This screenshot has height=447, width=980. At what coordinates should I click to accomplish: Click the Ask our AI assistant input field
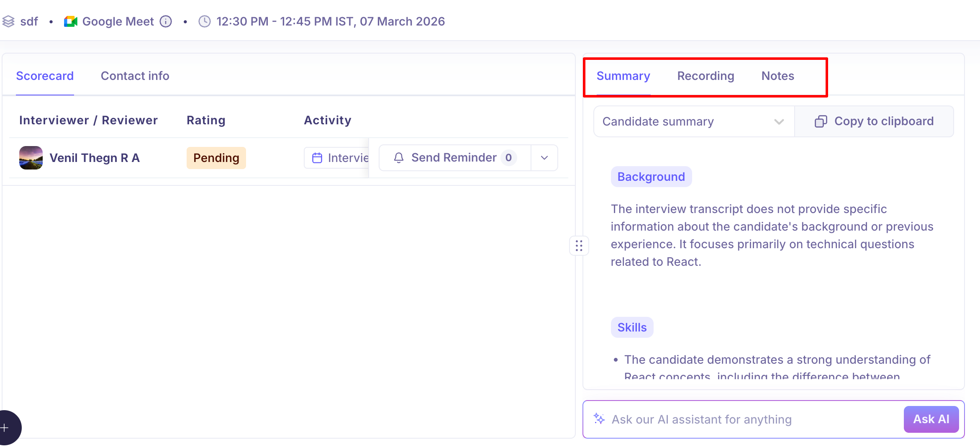pos(745,419)
